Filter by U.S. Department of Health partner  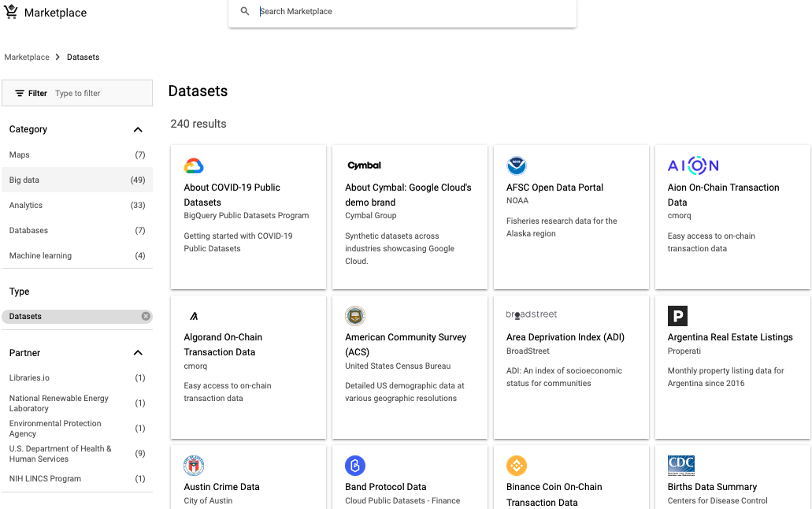pos(60,453)
